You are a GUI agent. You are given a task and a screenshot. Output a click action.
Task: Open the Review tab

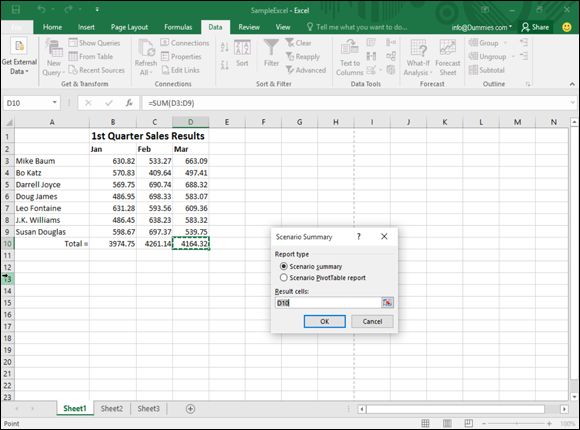coord(249,27)
